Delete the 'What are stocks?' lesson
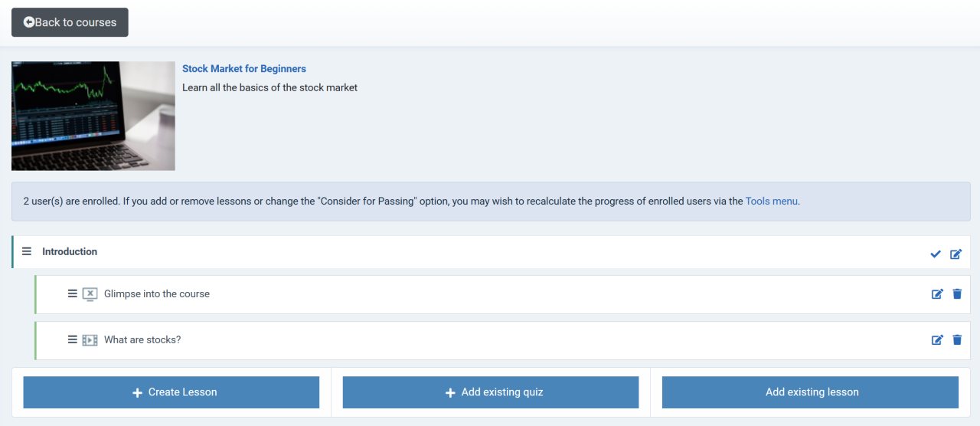Screen dimensions: 980x426 click(x=957, y=340)
